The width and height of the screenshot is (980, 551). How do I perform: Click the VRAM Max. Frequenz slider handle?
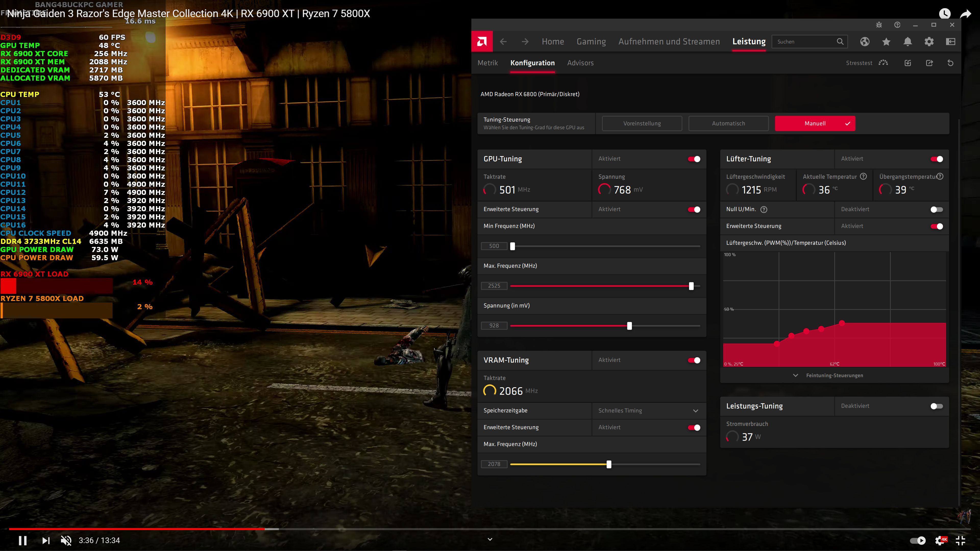(x=609, y=464)
